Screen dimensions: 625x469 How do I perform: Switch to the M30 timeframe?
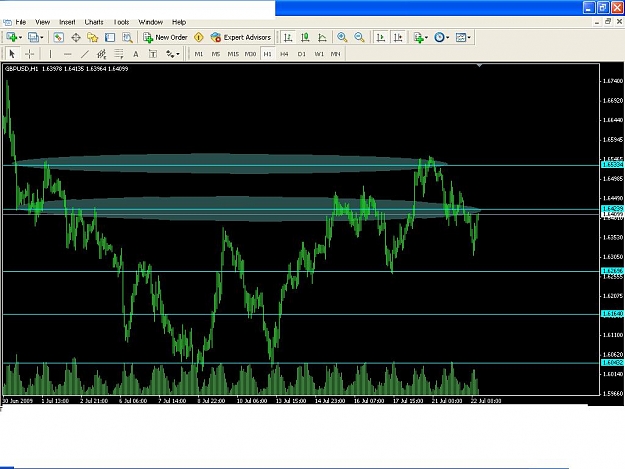[250, 54]
